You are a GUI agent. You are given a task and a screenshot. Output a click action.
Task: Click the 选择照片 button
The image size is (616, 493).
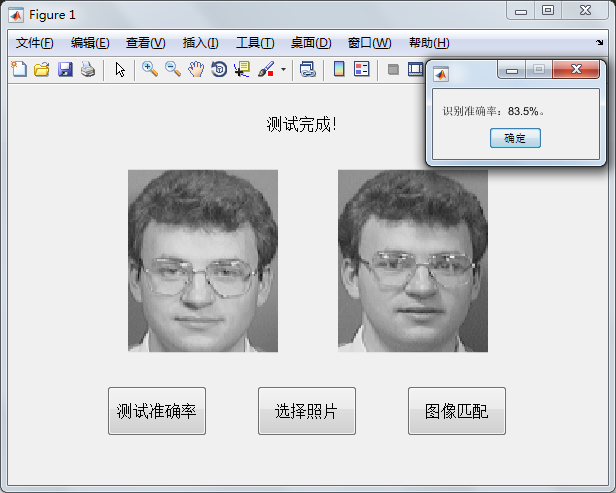coord(307,411)
